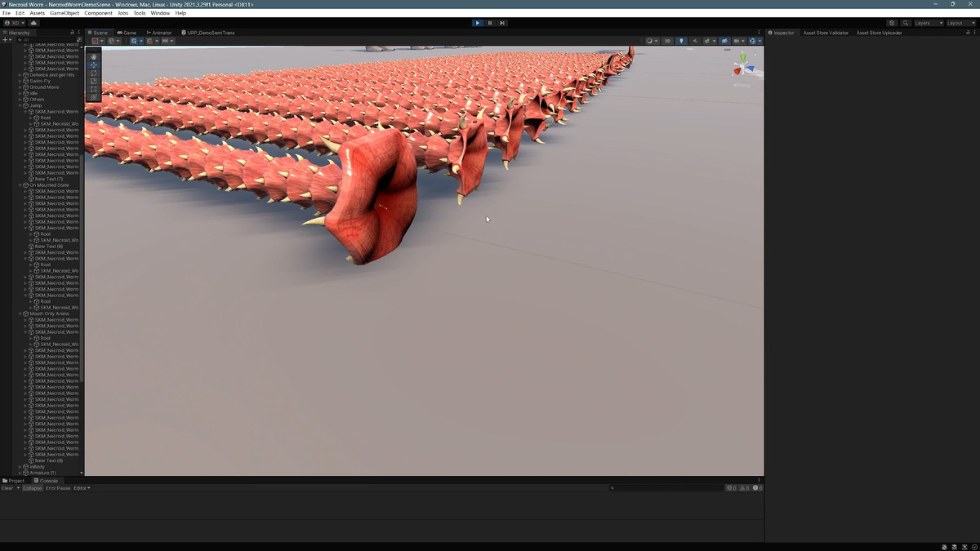Click Error Pause in Console

click(x=57, y=488)
